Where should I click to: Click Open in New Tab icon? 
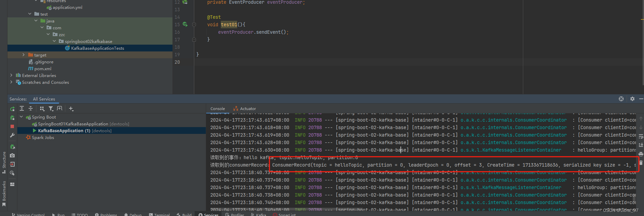pos(60,108)
